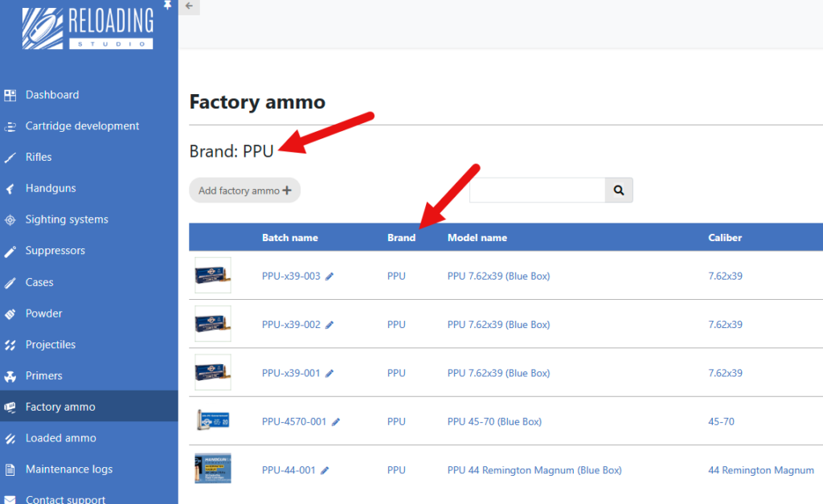Click the pencil edit icon beside PPU-44-001
This screenshot has height=504, width=823.
point(326,471)
